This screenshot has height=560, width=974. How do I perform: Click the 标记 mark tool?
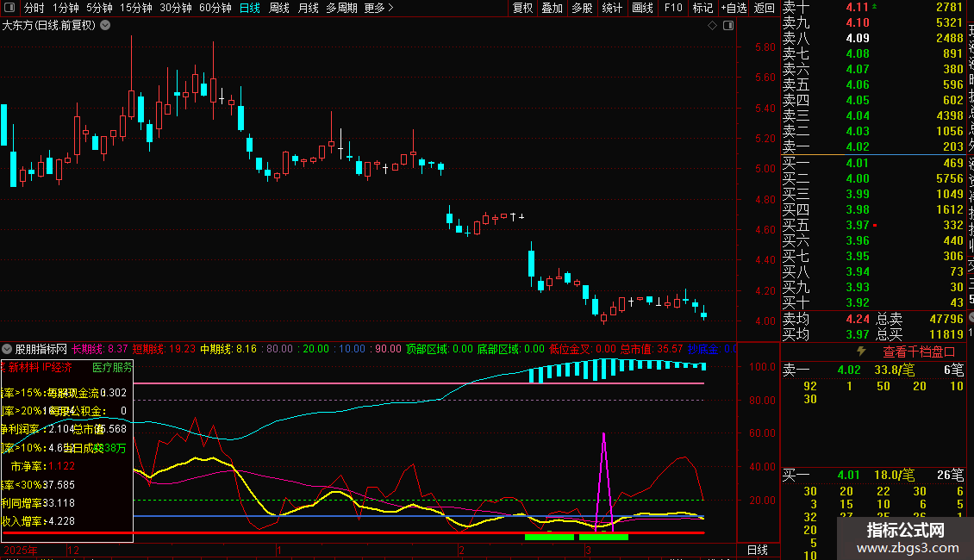coord(702,8)
